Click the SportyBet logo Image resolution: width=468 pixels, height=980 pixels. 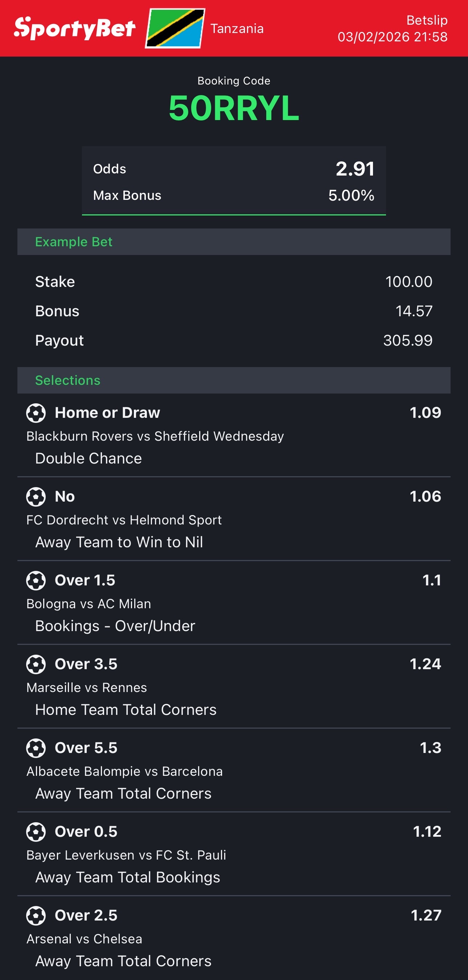pyautogui.click(x=75, y=29)
